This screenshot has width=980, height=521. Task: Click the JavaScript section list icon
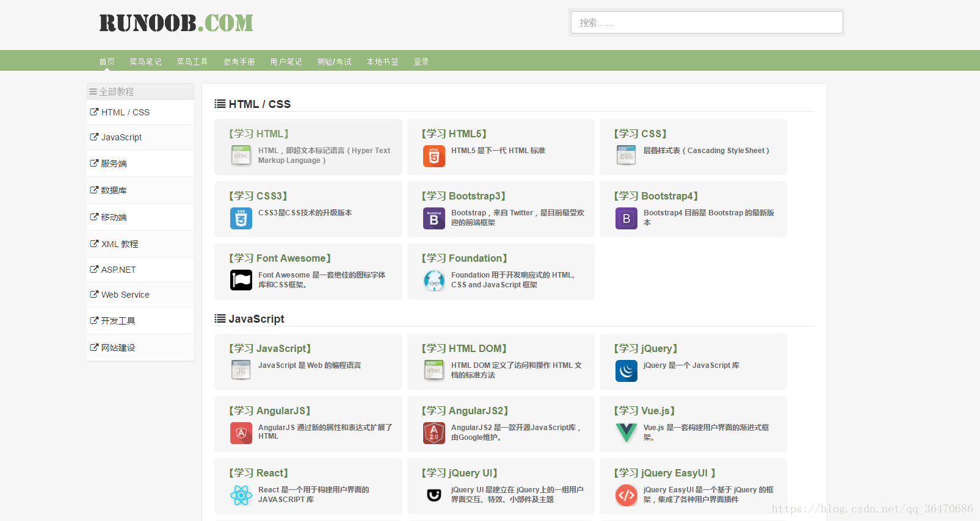pos(220,318)
